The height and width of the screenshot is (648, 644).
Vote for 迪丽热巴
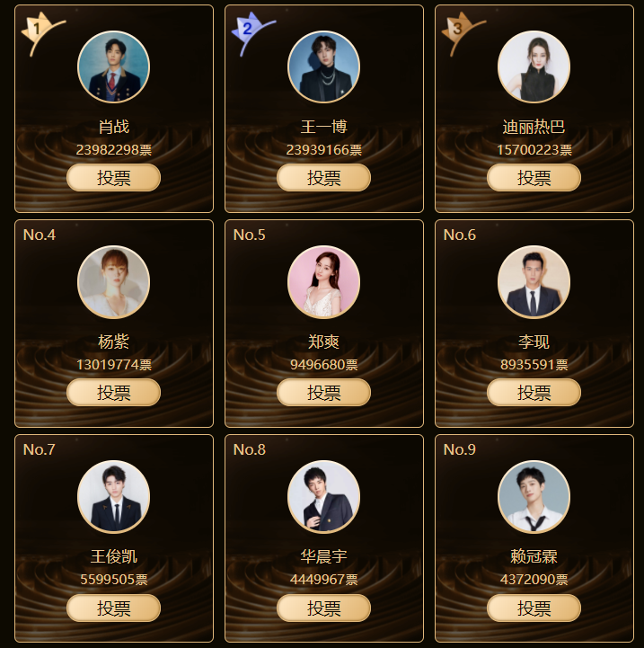point(534,178)
